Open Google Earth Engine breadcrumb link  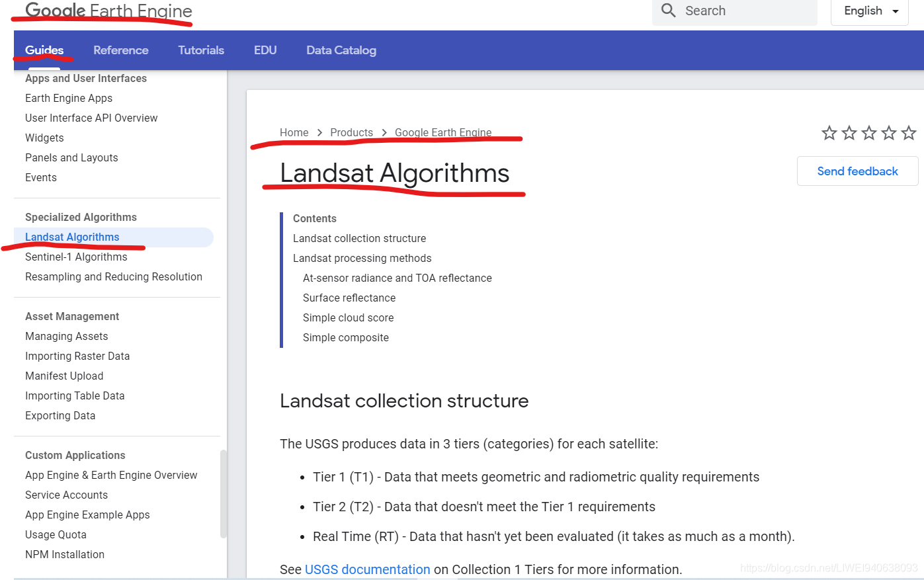point(443,132)
